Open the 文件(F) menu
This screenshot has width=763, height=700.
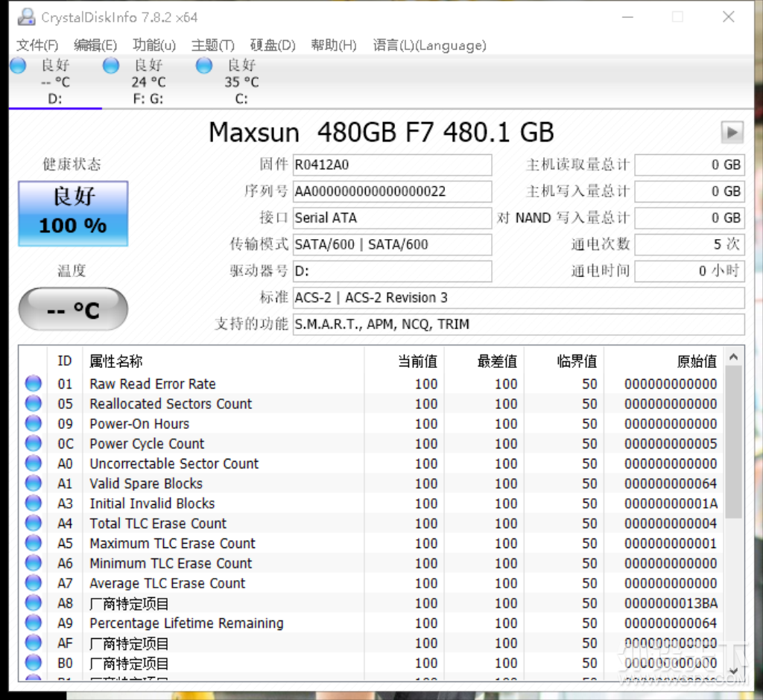coord(37,45)
